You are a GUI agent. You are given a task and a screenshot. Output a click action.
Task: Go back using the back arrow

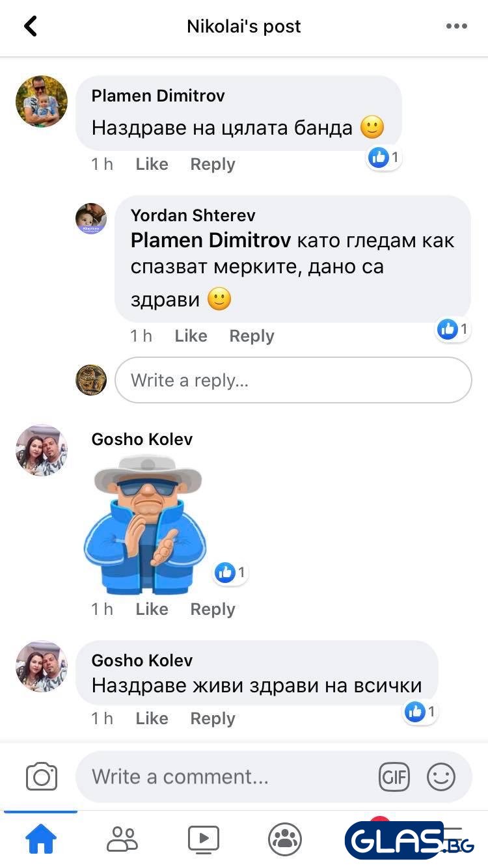(x=30, y=26)
